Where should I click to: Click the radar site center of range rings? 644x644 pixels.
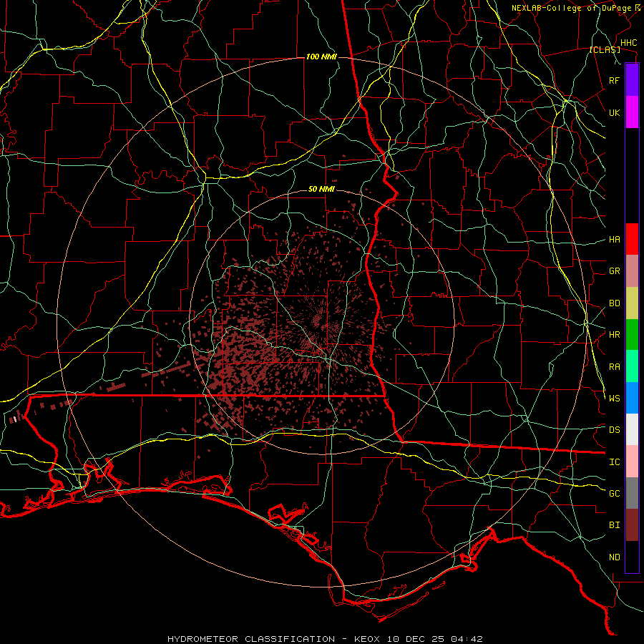[322, 322]
